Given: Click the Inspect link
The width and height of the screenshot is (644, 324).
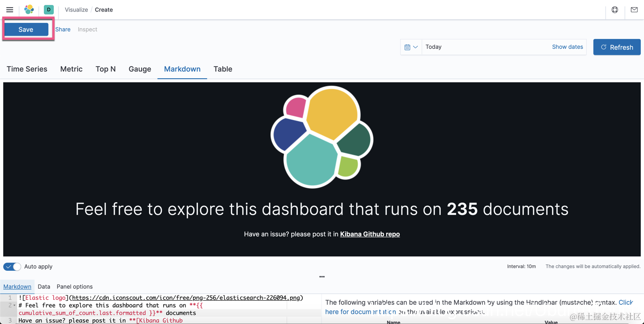Looking at the screenshot, I should (x=87, y=29).
